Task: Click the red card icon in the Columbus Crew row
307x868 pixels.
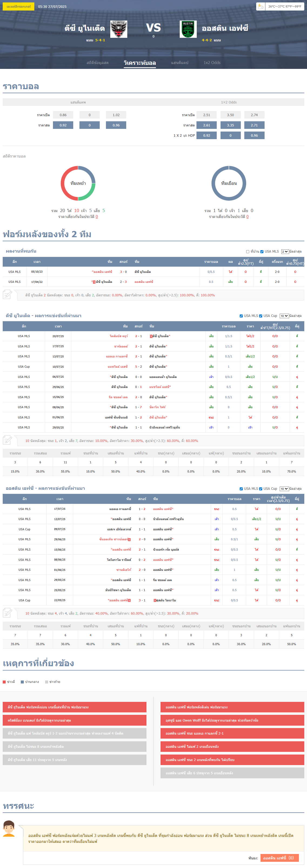Action: tap(151, 336)
